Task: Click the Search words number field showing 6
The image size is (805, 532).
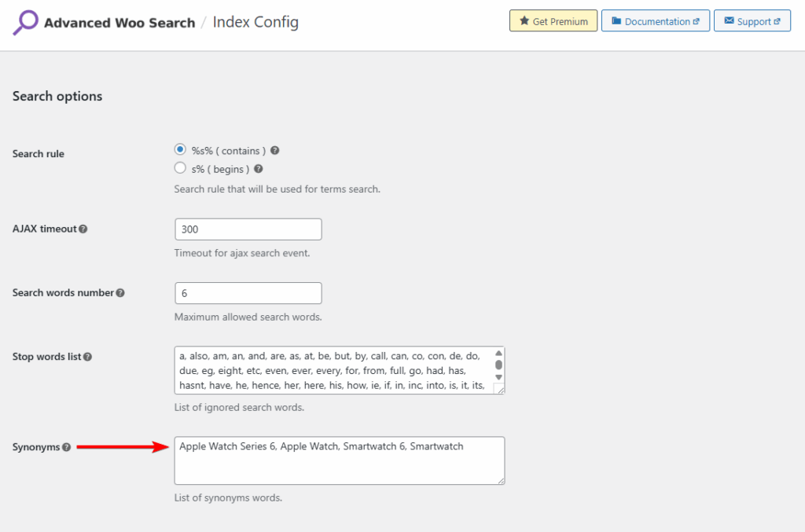Action: point(248,292)
